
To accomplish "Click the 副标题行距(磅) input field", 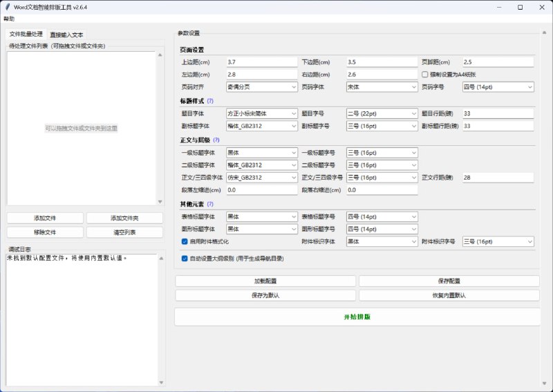I will pyautogui.click(x=498, y=126).
